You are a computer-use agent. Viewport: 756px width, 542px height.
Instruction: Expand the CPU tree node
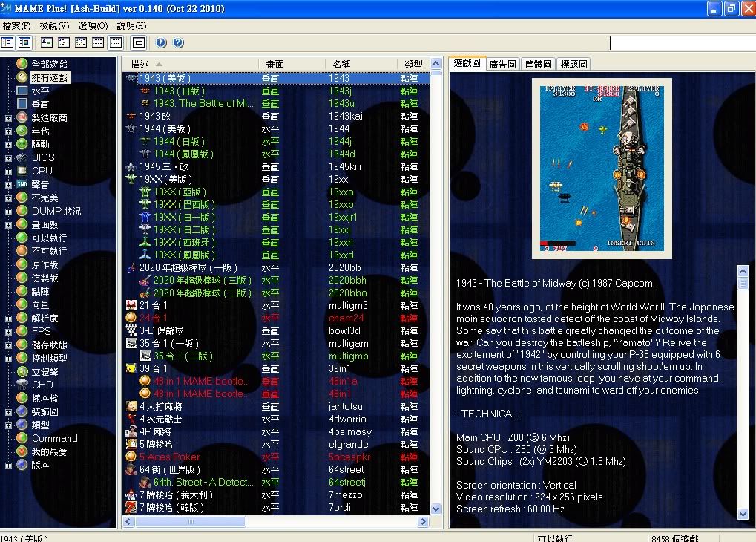8,172
